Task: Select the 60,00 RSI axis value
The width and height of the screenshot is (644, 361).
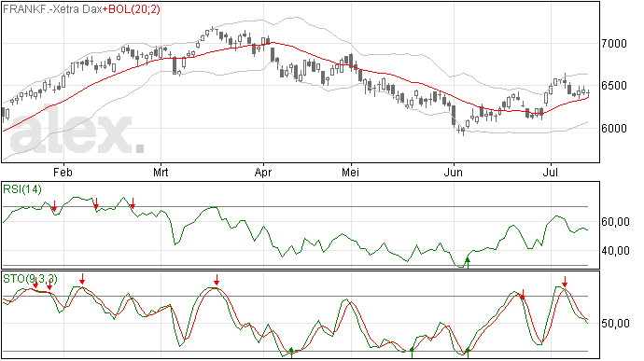Action: [x=615, y=222]
